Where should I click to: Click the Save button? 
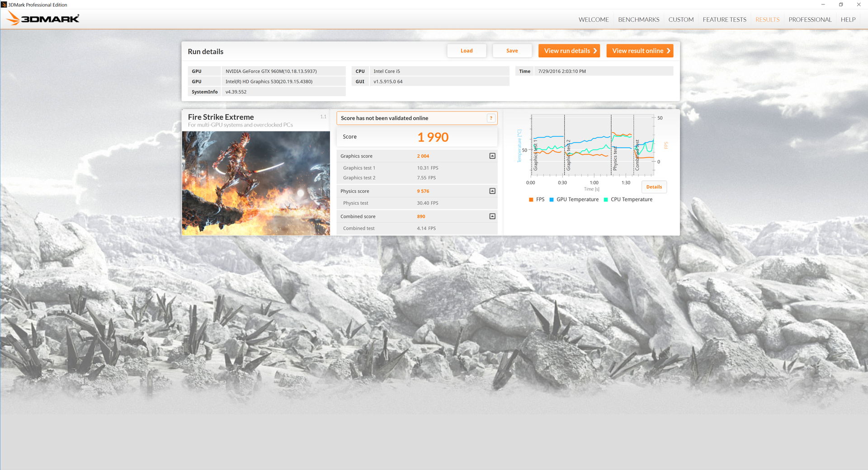[512, 51]
